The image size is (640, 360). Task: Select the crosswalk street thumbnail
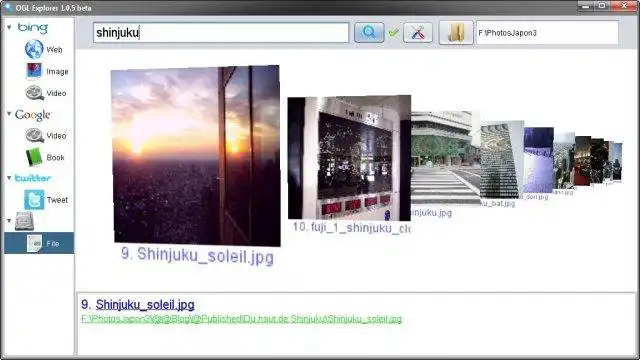point(445,158)
